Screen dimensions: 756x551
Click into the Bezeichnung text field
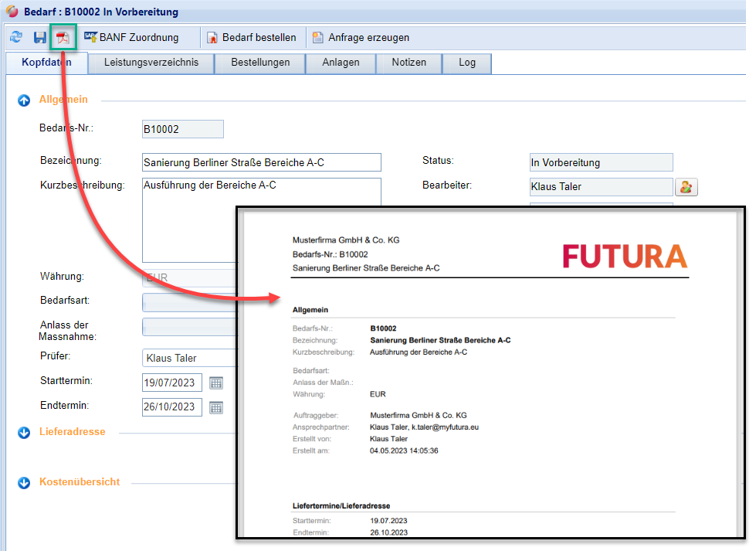262,162
